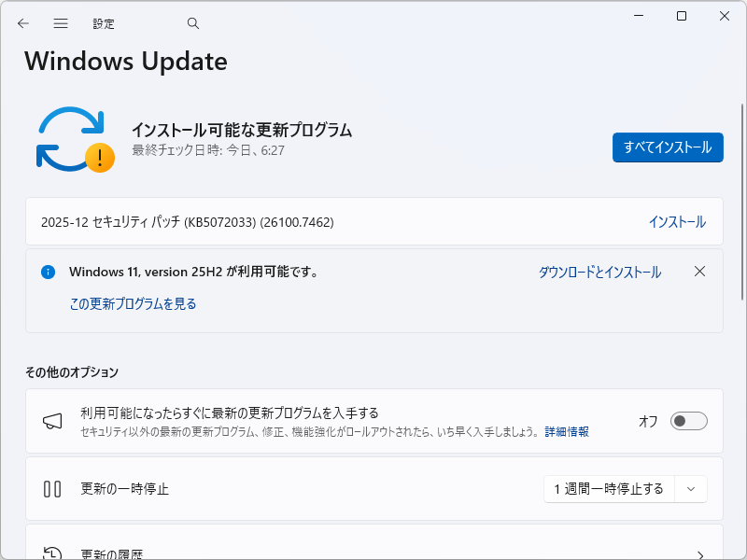Open the 1週間一時停止する selection chevron
The image size is (747, 560).
coord(691,488)
